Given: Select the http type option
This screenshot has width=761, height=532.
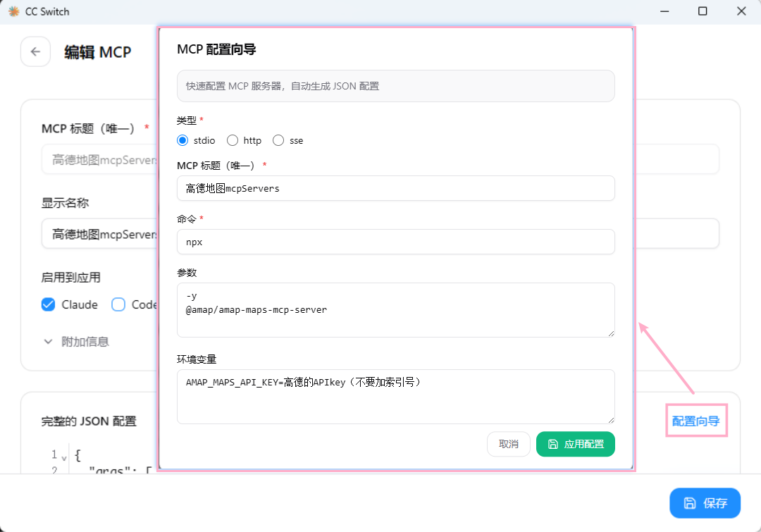Looking at the screenshot, I should pos(233,140).
